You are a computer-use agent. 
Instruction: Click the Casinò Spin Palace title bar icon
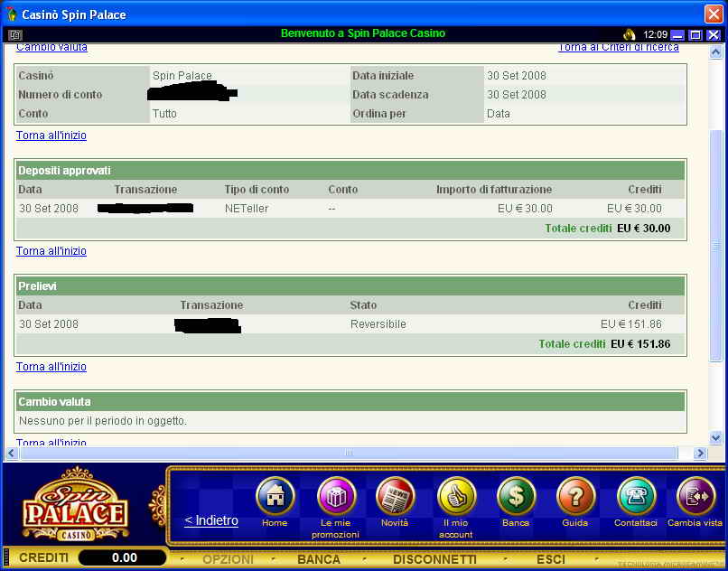11,14
